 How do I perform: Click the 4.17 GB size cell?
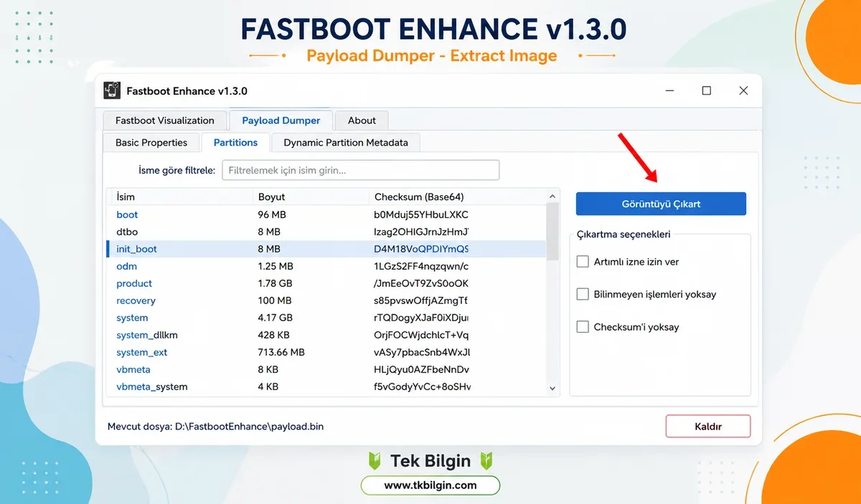(x=275, y=318)
